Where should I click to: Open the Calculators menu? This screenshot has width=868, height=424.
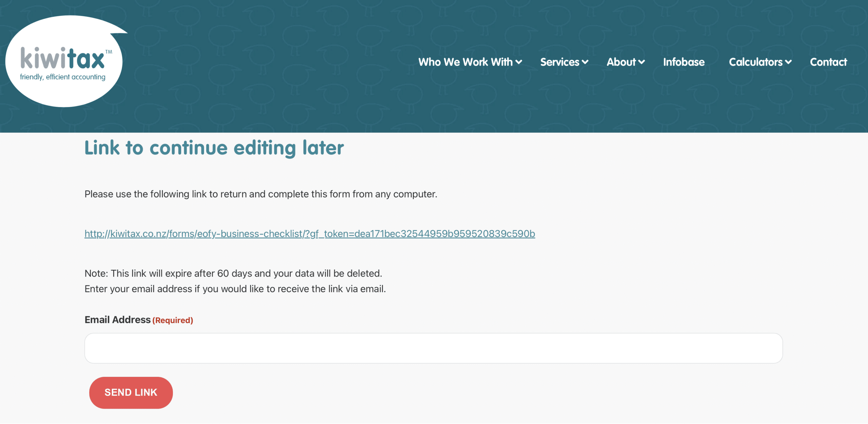tap(755, 62)
